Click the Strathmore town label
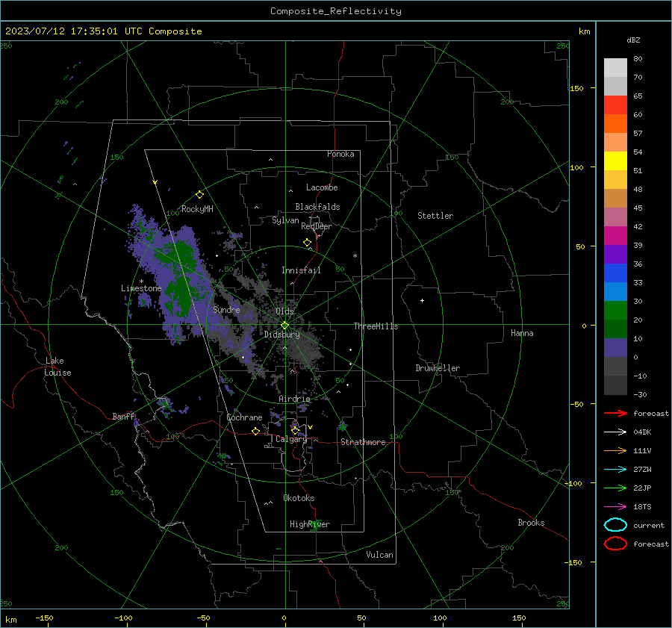 pyautogui.click(x=363, y=442)
